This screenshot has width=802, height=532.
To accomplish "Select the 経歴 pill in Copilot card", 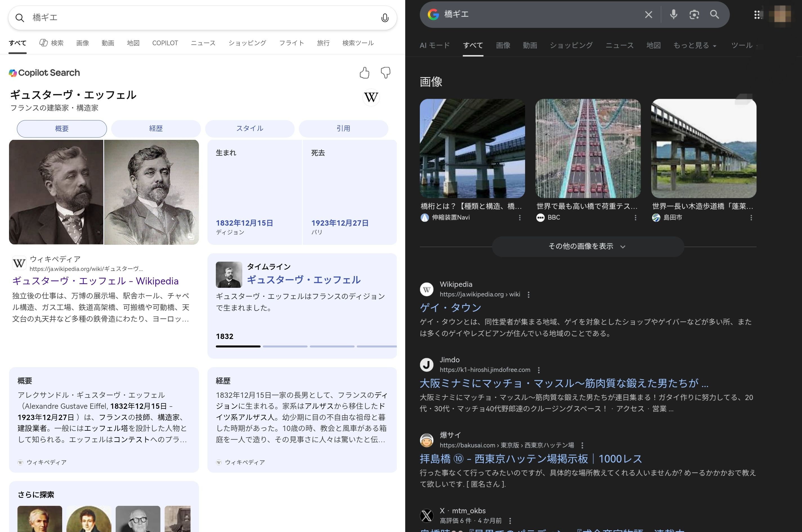I will click(156, 129).
